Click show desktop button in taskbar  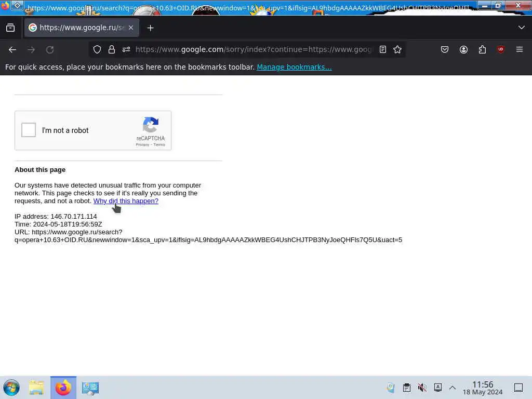(x=518, y=388)
